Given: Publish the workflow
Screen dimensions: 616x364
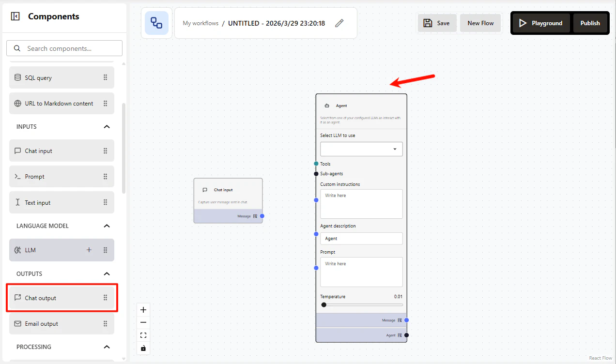Looking at the screenshot, I should point(590,23).
